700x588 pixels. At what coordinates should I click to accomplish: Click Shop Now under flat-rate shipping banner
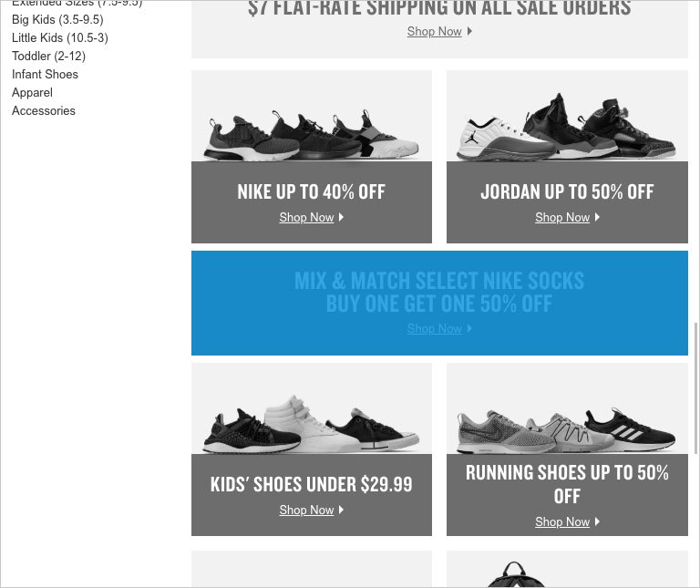(435, 31)
